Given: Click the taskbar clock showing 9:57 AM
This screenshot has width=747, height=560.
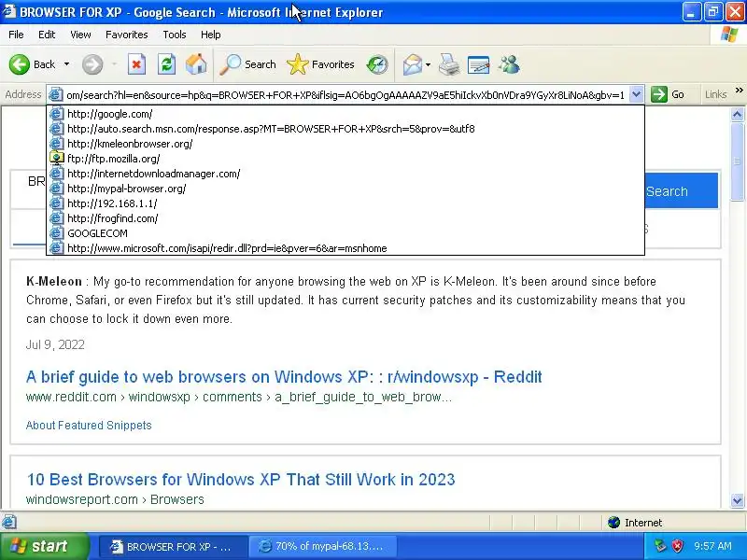Looking at the screenshot, I should pyautogui.click(x=712, y=546).
